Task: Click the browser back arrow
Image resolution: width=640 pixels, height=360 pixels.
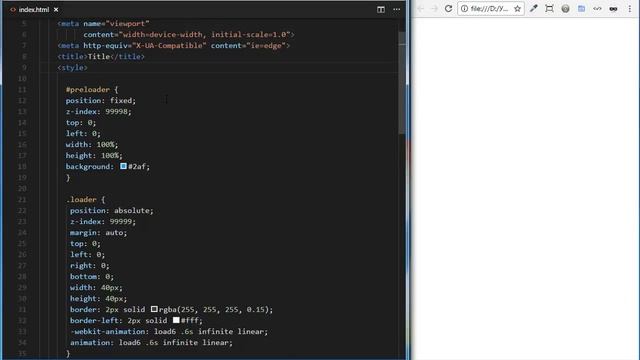Action: (420, 9)
